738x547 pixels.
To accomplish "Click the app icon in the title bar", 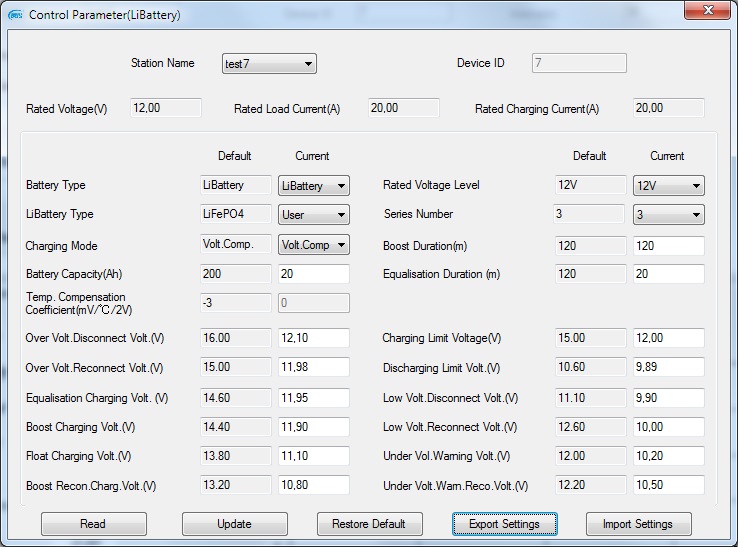I will 15,15.
